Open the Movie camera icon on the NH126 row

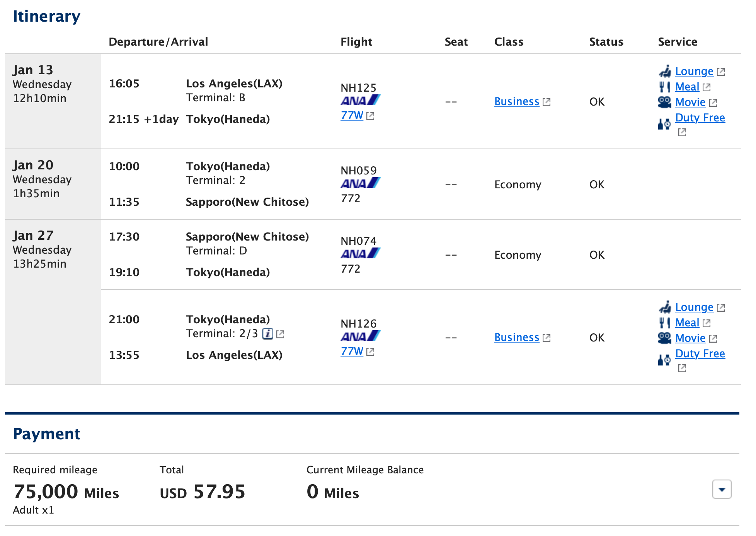(664, 338)
